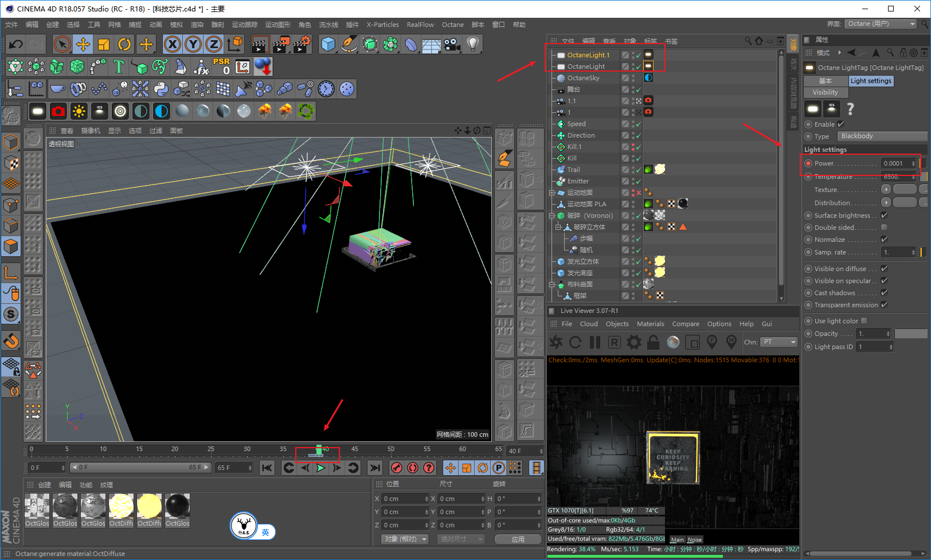Toggle the Cast shadows checkbox
This screenshot has width=931, height=560.
point(885,293)
